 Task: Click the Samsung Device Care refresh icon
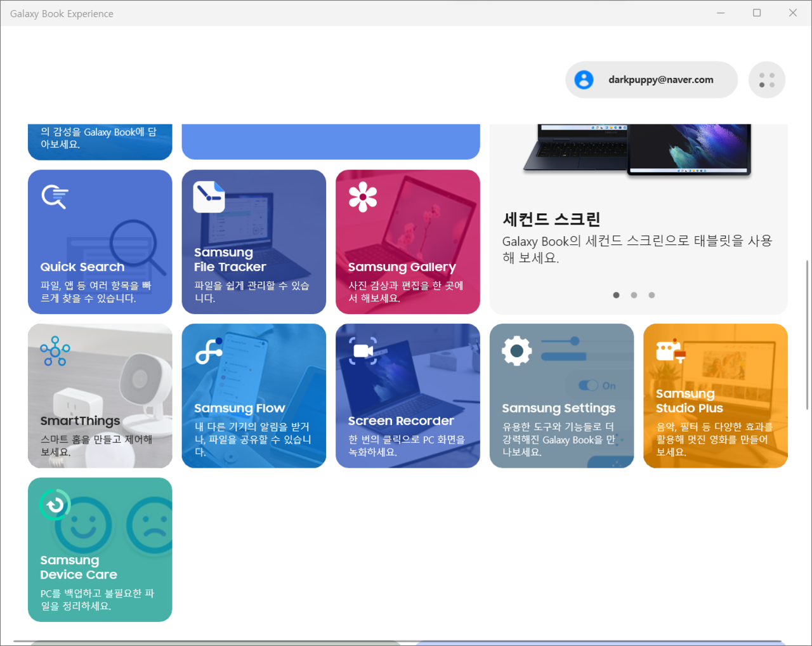(55, 505)
